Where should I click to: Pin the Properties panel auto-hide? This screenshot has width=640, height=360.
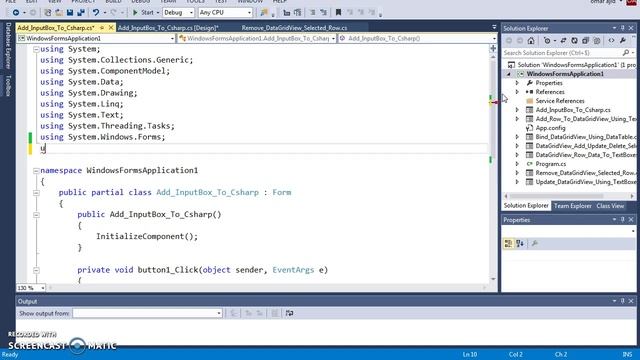point(622,220)
